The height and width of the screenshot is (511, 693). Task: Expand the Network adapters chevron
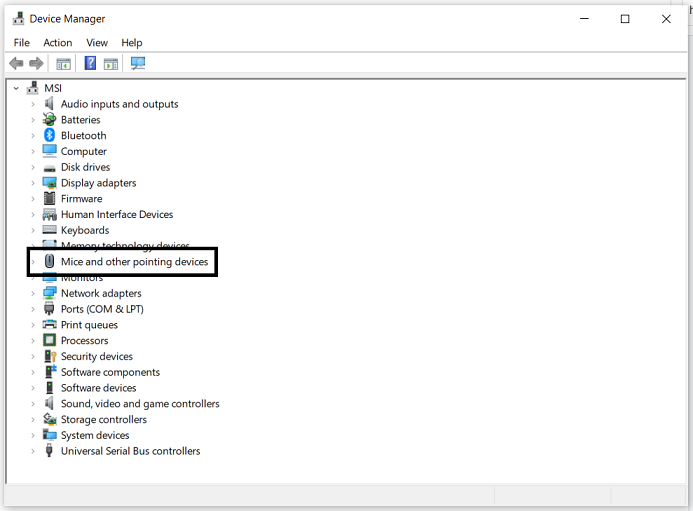point(33,294)
